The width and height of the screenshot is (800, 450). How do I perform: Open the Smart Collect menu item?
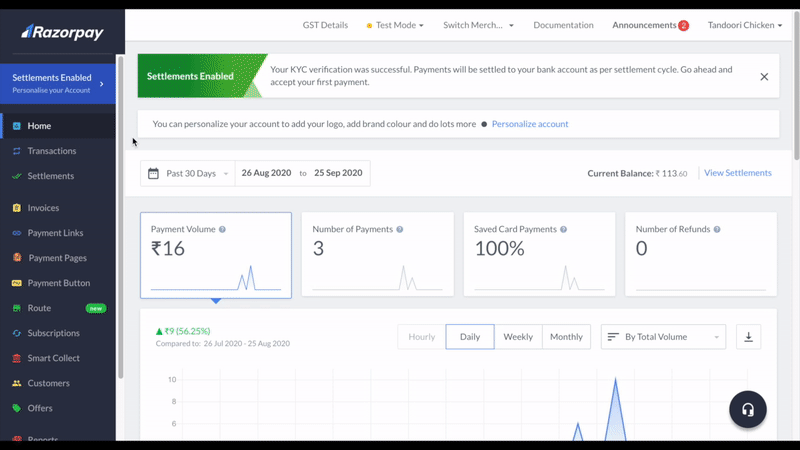[58, 358]
